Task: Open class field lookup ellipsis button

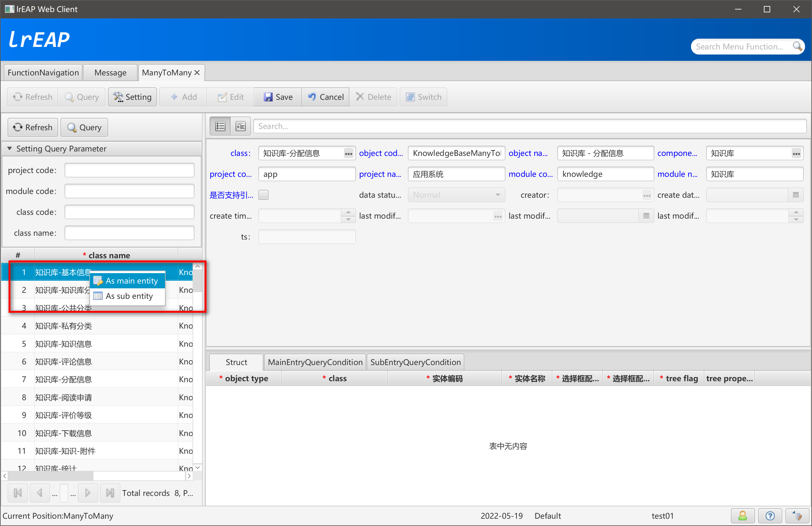Action: click(x=348, y=154)
